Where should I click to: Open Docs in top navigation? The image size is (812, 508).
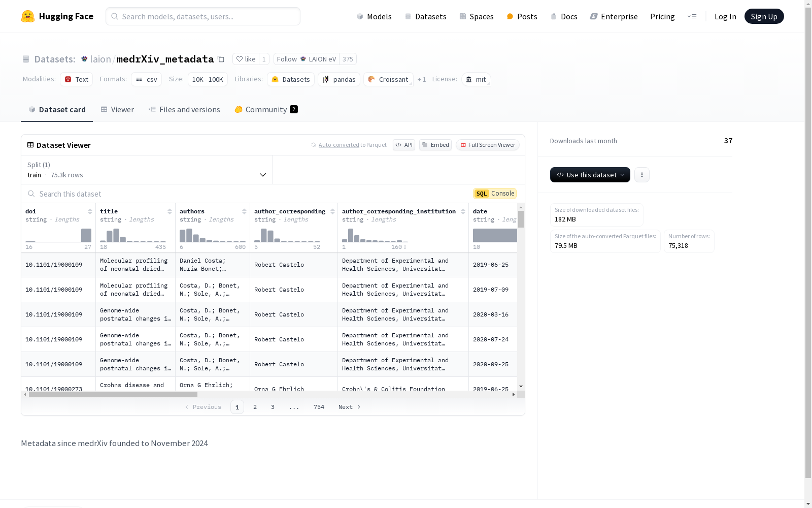click(x=564, y=16)
